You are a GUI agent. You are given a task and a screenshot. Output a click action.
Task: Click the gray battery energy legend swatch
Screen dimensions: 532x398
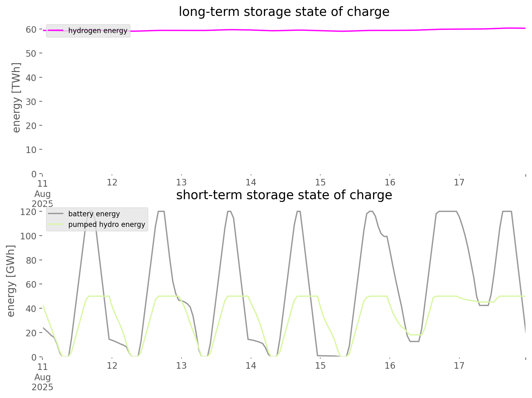pyautogui.click(x=56, y=213)
